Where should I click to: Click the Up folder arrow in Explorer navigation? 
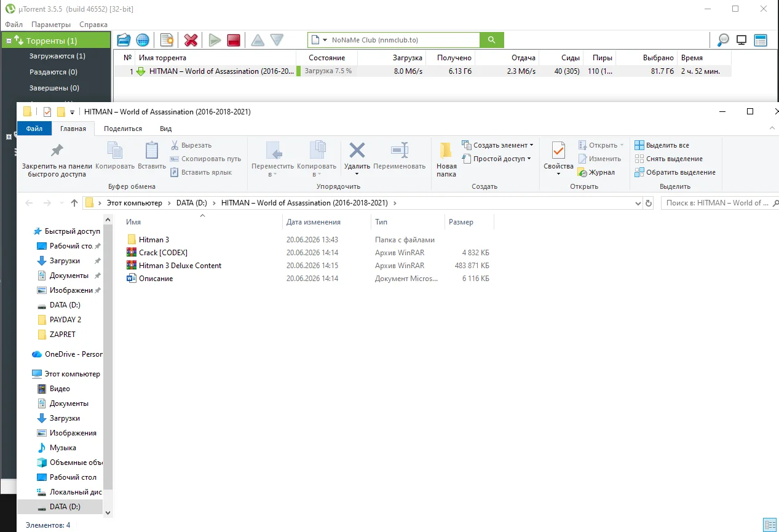coord(74,203)
